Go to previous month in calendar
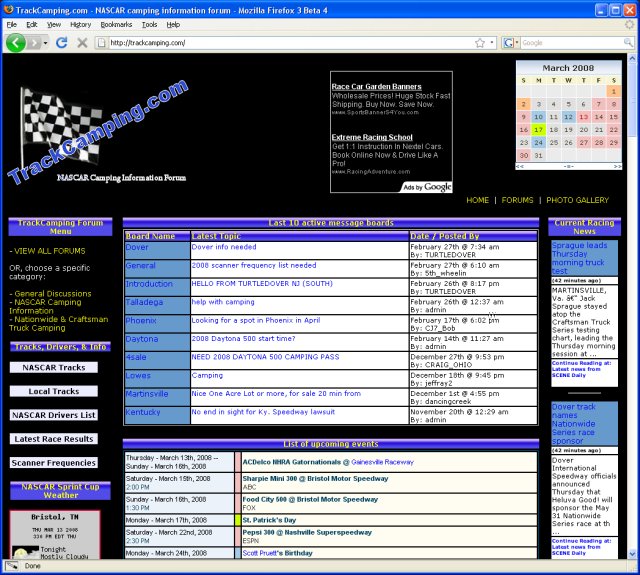This screenshot has height=575, width=640. click(520, 167)
